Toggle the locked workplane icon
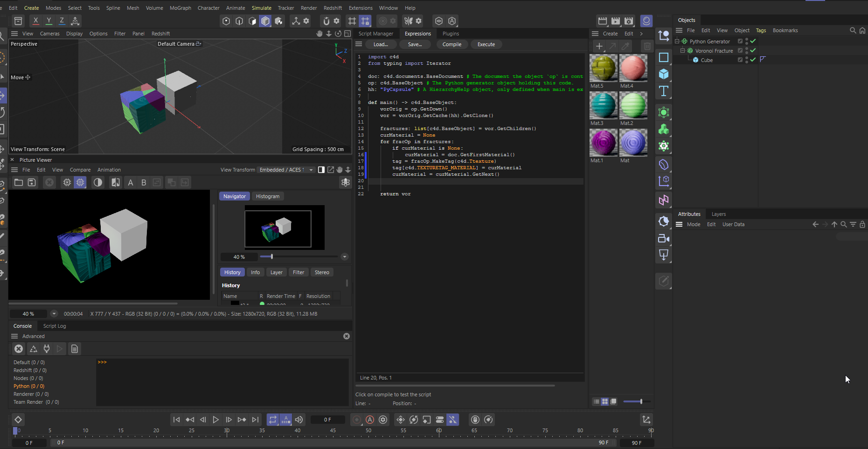The width and height of the screenshot is (868, 449). pyautogui.click(x=365, y=21)
